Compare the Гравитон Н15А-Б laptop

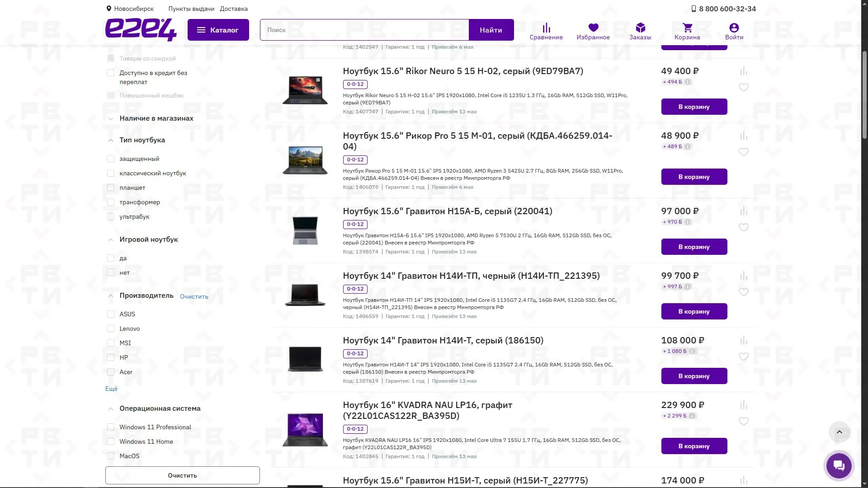click(744, 211)
